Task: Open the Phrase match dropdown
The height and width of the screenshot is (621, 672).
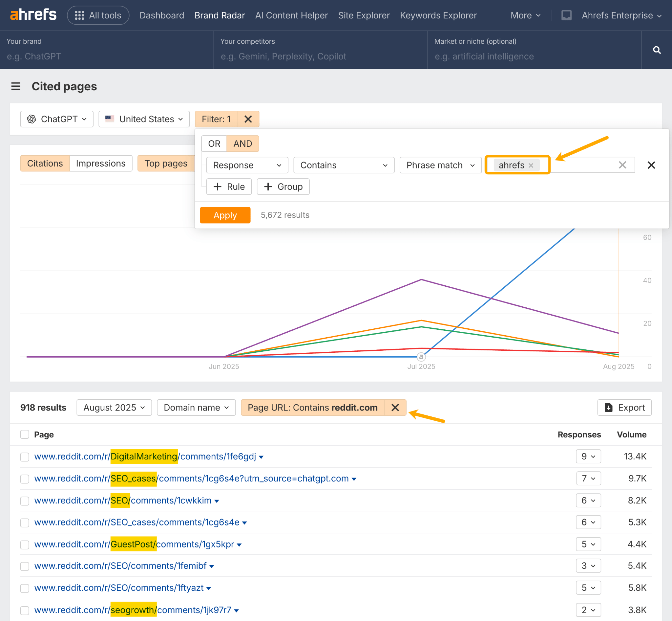Action: (440, 165)
